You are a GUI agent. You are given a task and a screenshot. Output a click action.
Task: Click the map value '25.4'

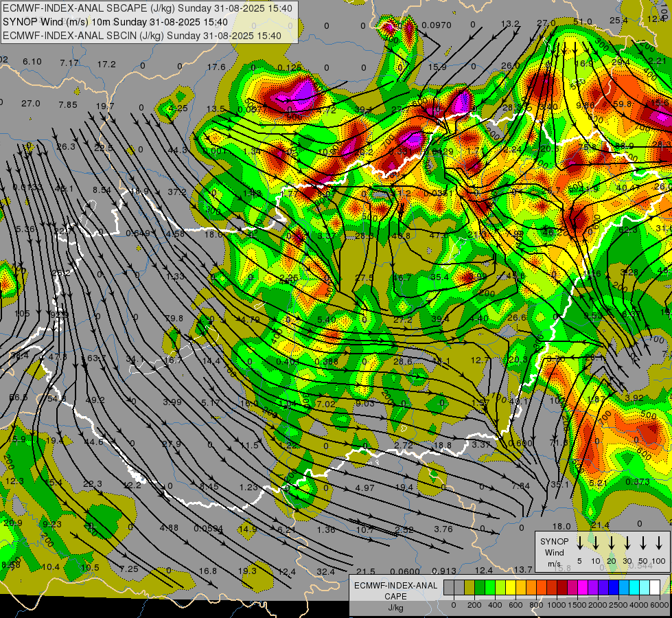(x=618, y=21)
